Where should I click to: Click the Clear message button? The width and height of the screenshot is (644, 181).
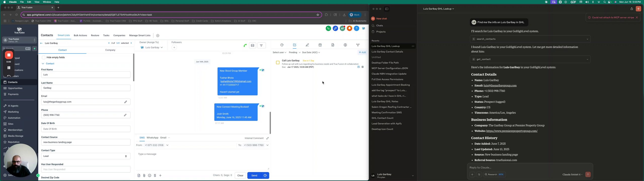[240, 175]
